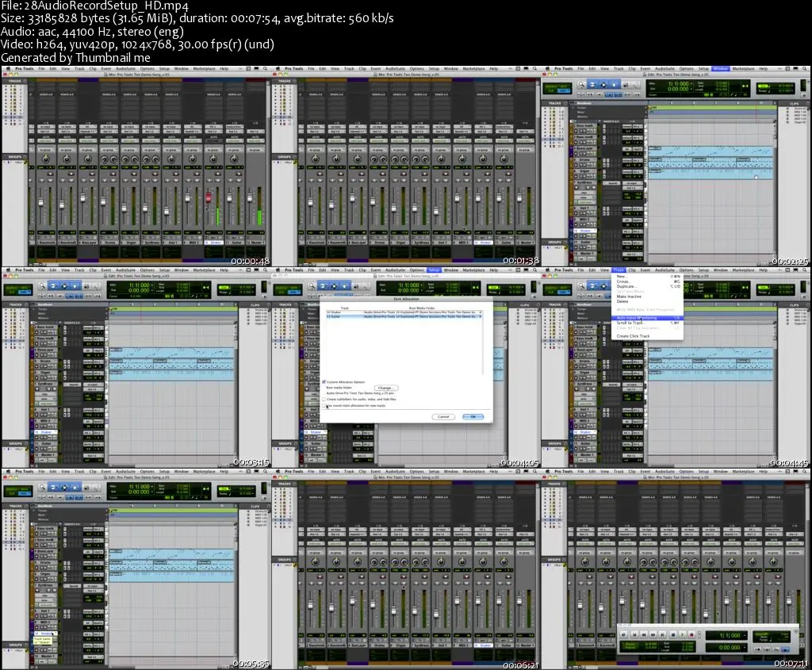The image size is (812, 670).
Task: Choose Duplicate in the 00:04:45 Track menu
Action: coord(648,286)
